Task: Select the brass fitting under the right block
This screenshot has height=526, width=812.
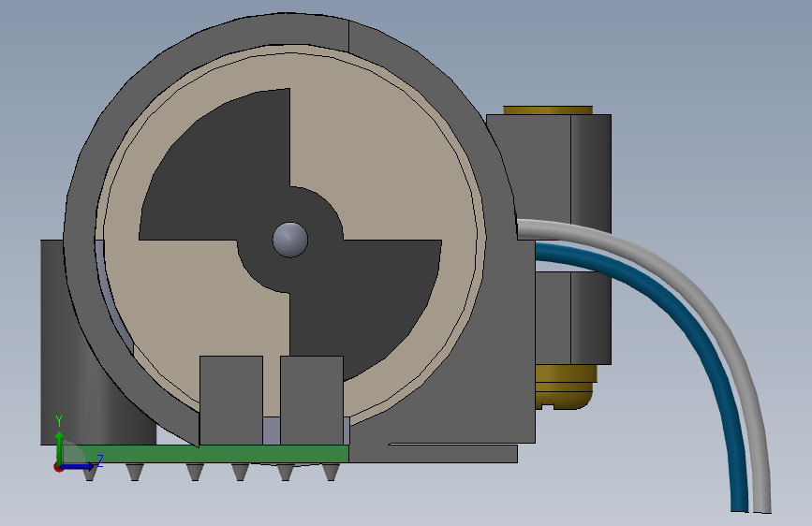Action: tap(566, 387)
